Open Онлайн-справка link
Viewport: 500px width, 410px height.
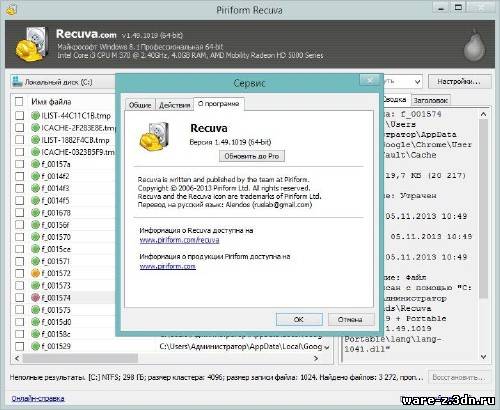(38, 398)
